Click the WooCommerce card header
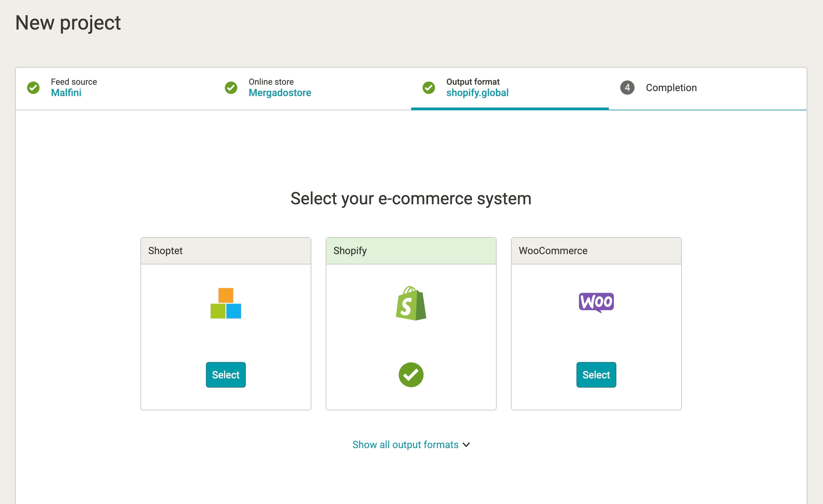This screenshot has height=504, width=823. click(x=596, y=251)
